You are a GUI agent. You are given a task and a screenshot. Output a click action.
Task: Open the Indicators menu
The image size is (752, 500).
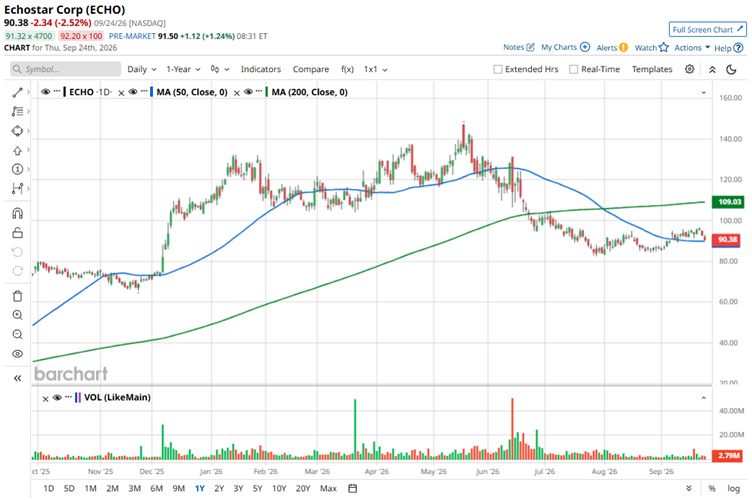[260, 69]
